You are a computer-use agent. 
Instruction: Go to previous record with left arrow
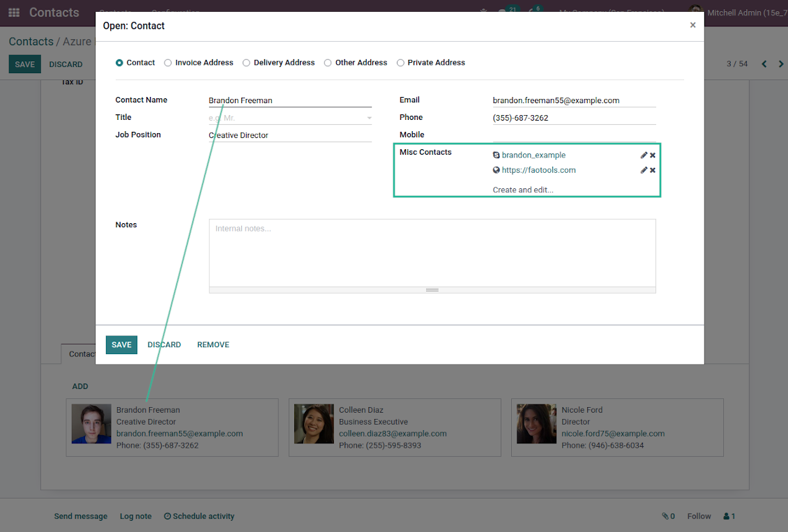tap(764, 64)
